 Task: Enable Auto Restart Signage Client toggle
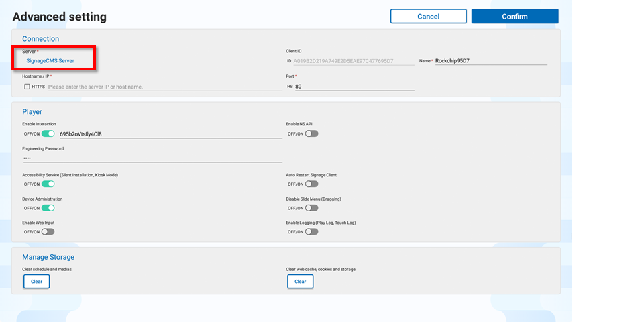(x=311, y=184)
